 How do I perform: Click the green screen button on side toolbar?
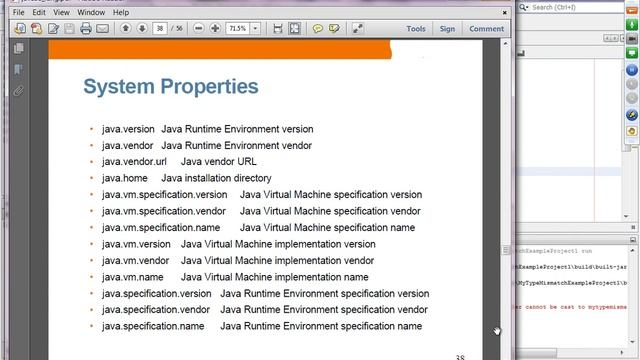click(x=632, y=53)
